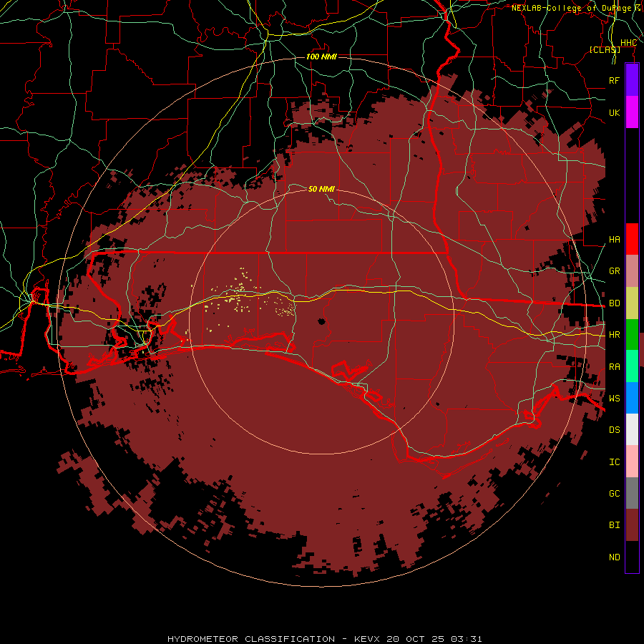Click the HA legend label
Screen dimensions: 644x644
pos(615,240)
